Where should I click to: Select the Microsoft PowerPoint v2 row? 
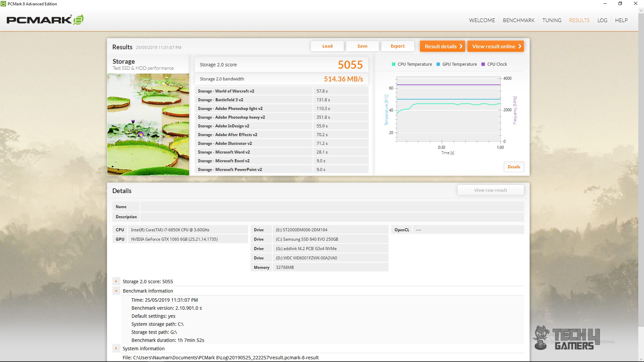point(281,170)
